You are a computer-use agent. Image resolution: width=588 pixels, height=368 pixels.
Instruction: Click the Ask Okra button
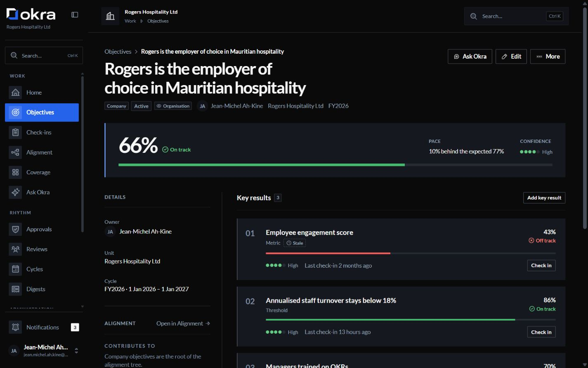pos(470,57)
